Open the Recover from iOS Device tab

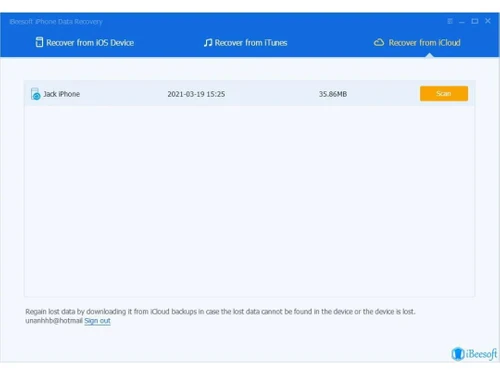pyautogui.click(x=85, y=43)
